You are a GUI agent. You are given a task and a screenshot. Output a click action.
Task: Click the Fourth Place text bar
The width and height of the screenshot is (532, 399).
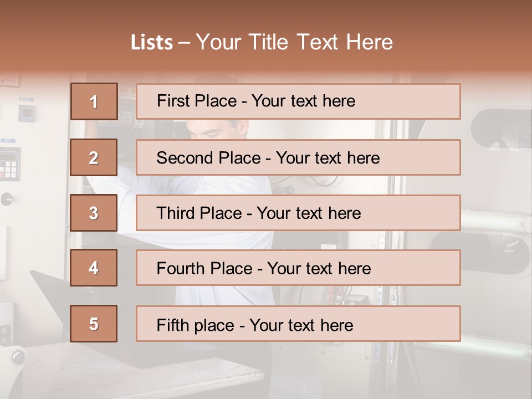[x=298, y=268]
